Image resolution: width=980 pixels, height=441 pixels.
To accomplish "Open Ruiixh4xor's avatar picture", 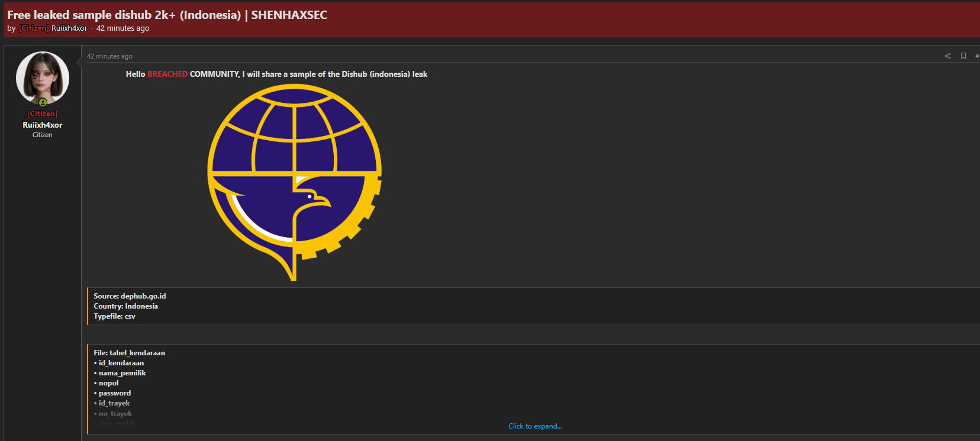I will click(x=43, y=78).
